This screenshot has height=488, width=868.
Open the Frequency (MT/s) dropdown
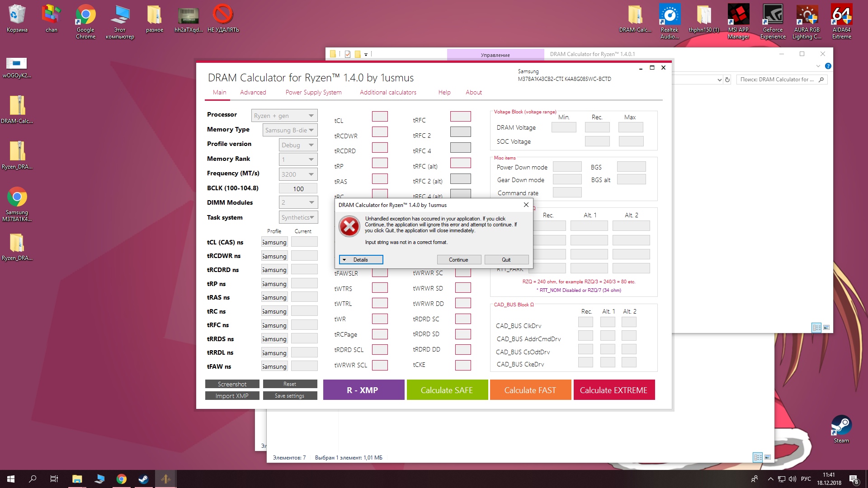click(x=298, y=174)
